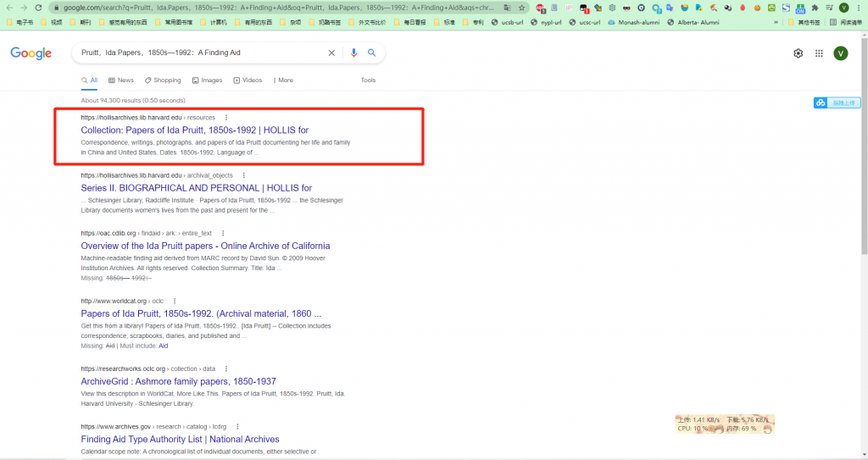Go back to the previous page
This screenshot has width=868, height=460.
9,8
